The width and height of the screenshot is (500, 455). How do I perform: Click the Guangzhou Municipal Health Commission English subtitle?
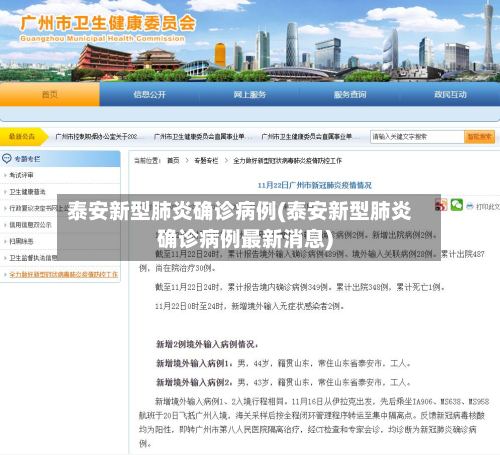(x=102, y=39)
